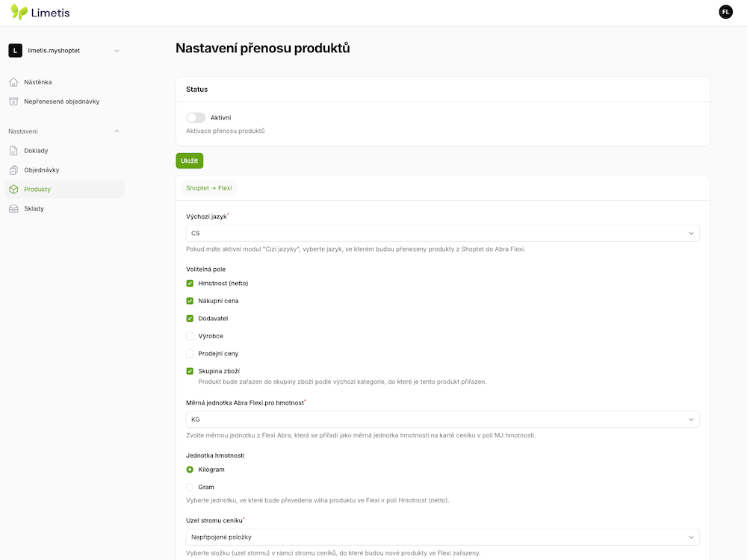
Task: Click the Objednávky clipboard icon
Action: click(x=13, y=170)
